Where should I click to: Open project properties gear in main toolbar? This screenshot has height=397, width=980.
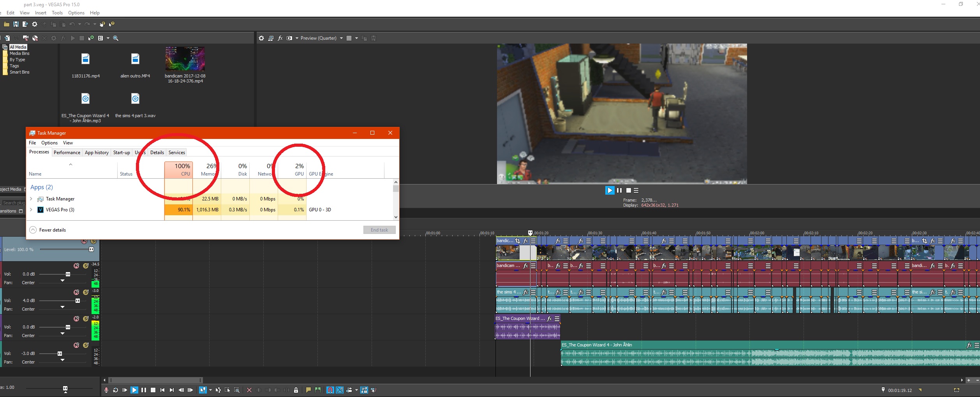[x=35, y=24]
